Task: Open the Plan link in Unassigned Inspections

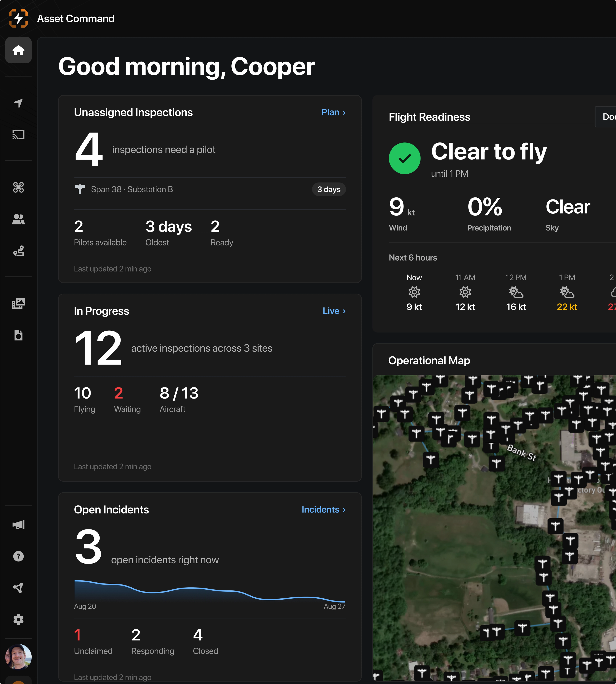Action: click(x=333, y=112)
